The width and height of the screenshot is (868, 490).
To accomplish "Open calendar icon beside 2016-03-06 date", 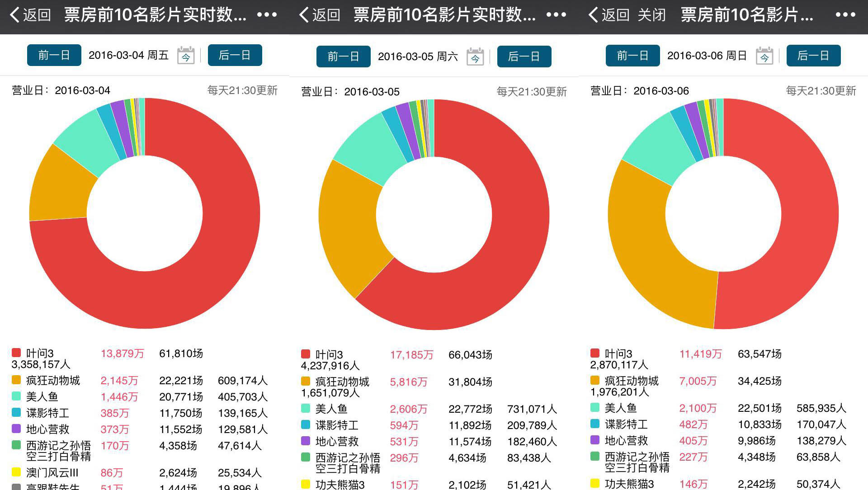I will tap(764, 56).
